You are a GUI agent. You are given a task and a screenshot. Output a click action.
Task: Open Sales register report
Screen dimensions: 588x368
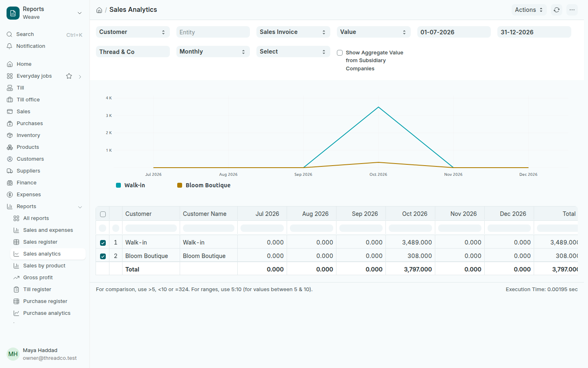(48, 242)
